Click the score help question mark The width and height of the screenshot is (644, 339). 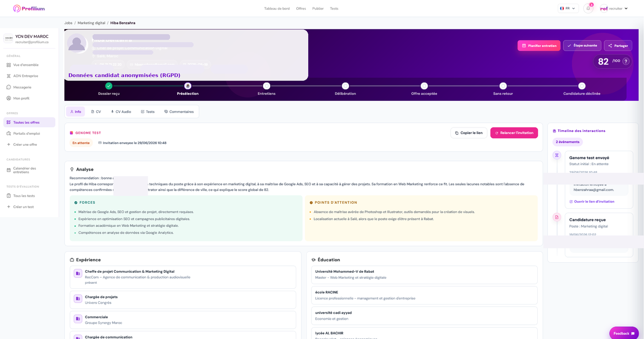[626, 61]
